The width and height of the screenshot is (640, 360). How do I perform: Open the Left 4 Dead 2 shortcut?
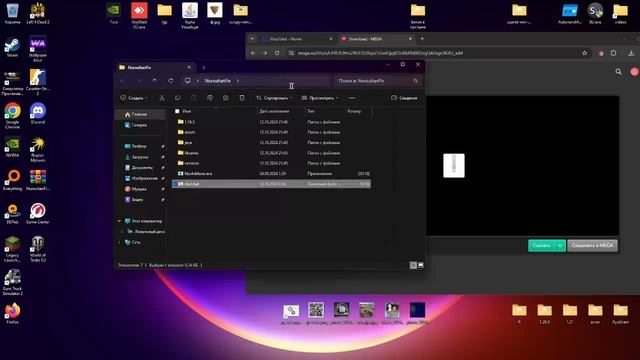tap(38, 14)
